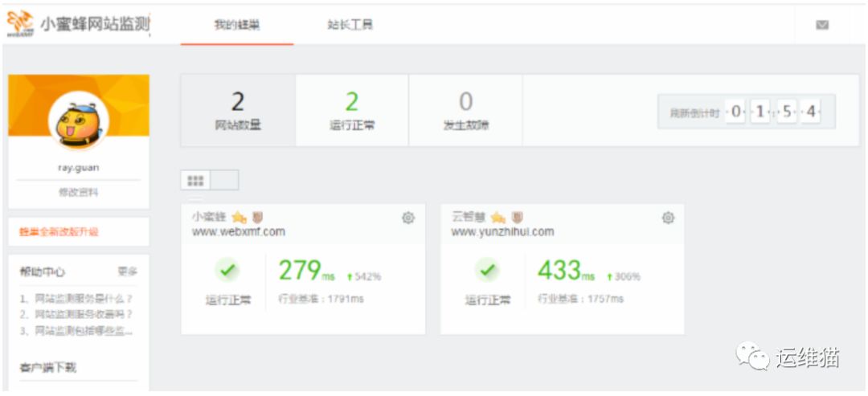Click the settings gear for www.yunzhihui.com
868x396 pixels.
pos(668,218)
